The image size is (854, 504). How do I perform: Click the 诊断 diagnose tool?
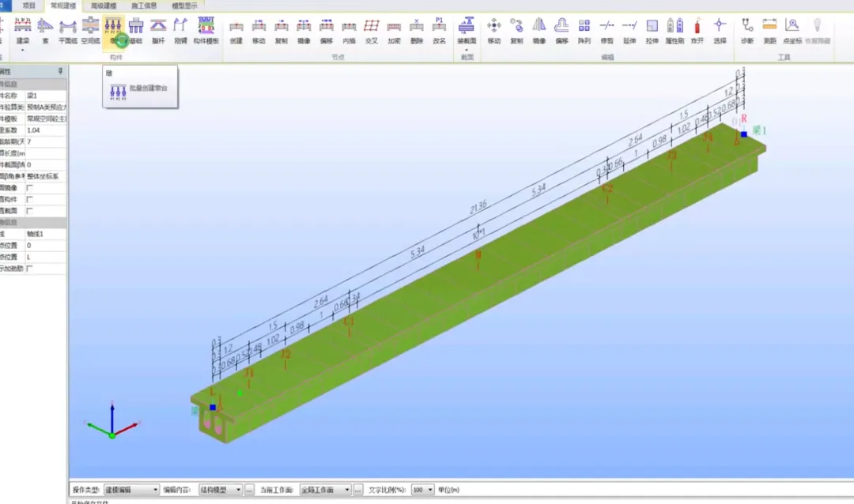[747, 31]
